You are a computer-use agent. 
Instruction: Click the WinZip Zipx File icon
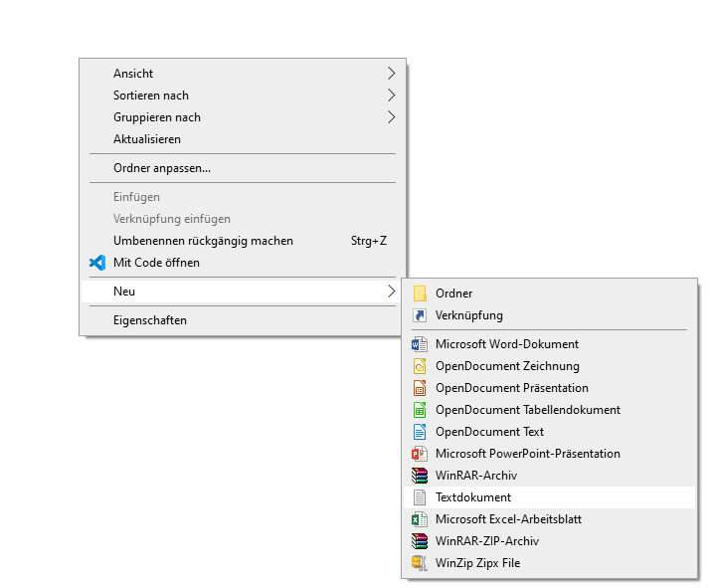[420, 563]
